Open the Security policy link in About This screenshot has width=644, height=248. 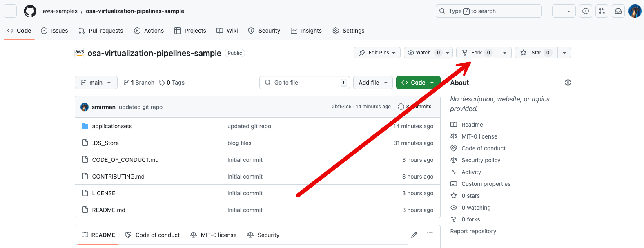pyautogui.click(x=481, y=160)
